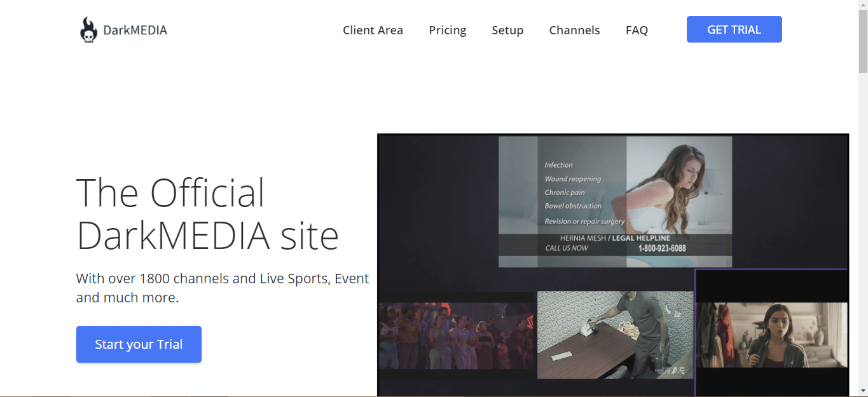Select the DarkMEDIA wordmark in the header
Image resolution: width=868 pixels, height=397 pixels.
point(134,29)
